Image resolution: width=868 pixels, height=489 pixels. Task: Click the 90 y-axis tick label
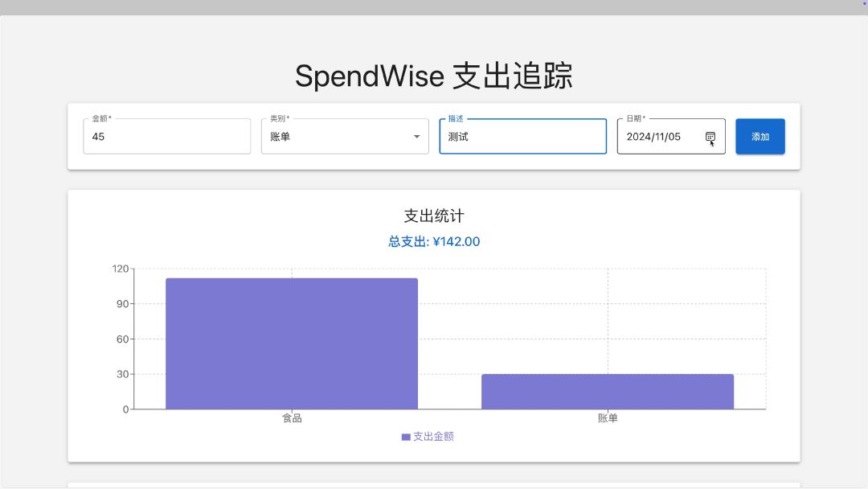(x=122, y=304)
